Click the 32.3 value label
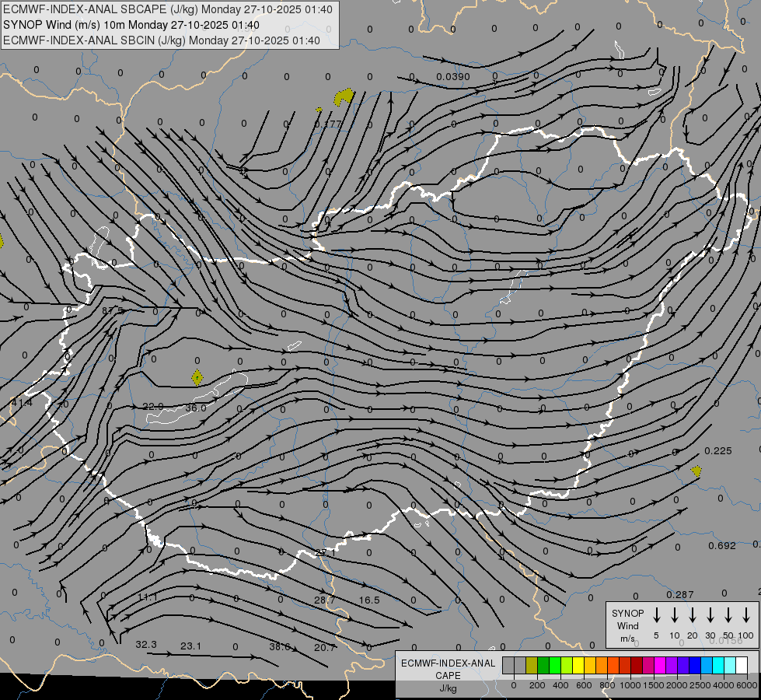The image size is (761, 700). pyautogui.click(x=146, y=645)
